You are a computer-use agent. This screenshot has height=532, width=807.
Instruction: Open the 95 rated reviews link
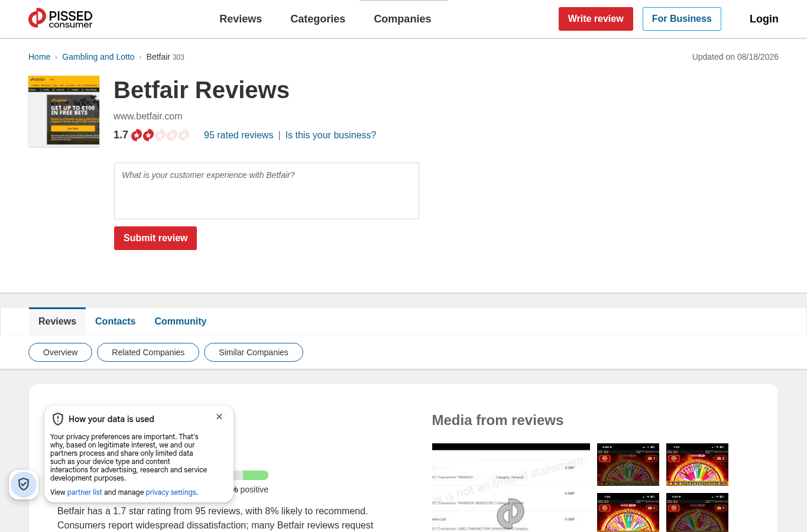click(x=239, y=135)
